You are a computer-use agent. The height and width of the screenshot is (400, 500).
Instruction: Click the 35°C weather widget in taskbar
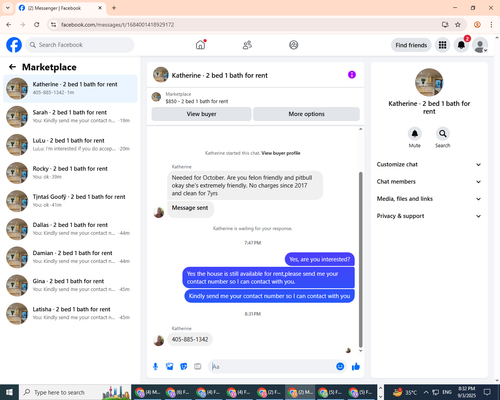(x=405, y=392)
